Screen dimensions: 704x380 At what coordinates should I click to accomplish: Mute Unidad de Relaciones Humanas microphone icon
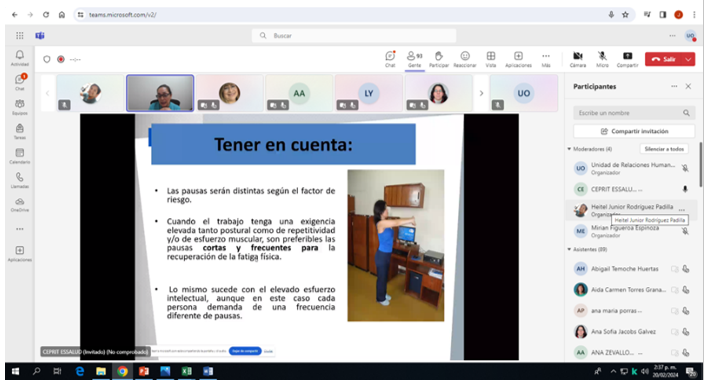(685, 168)
